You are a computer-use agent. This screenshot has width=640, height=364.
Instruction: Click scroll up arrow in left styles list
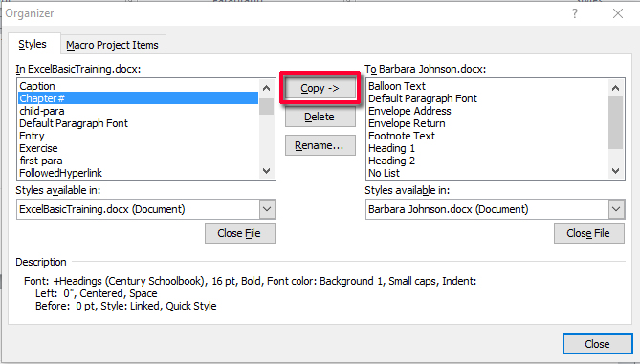click(x=267, y=88)
